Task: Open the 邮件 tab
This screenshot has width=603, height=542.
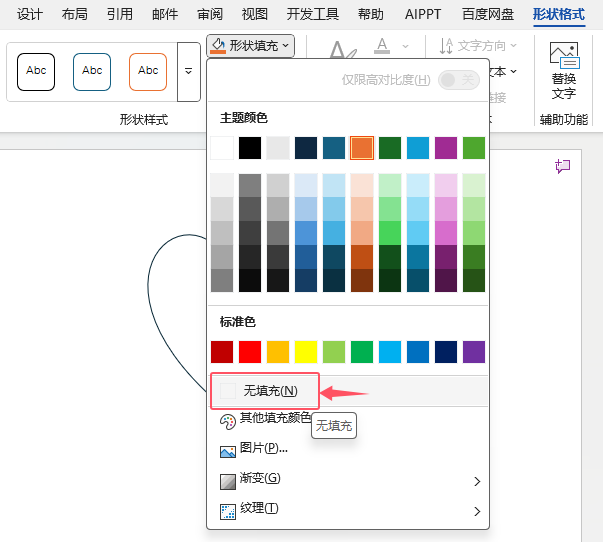Action: point(165,14)
